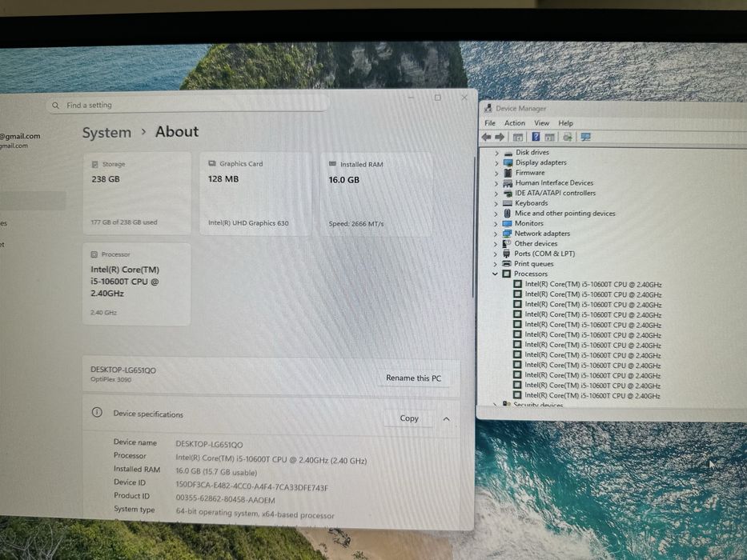Click the Forward arrow in Device Manager toolbar
747x560 pixels.
click(x=500, y=137)
